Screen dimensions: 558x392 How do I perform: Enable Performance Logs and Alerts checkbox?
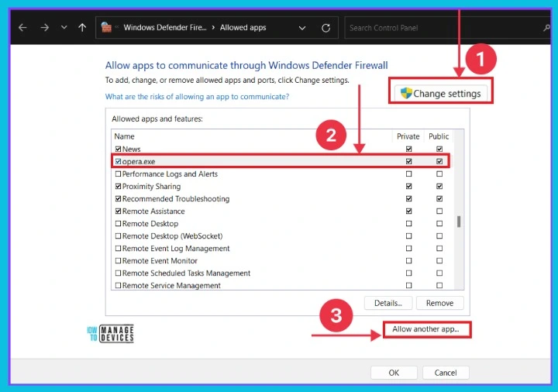pos(118,174)
